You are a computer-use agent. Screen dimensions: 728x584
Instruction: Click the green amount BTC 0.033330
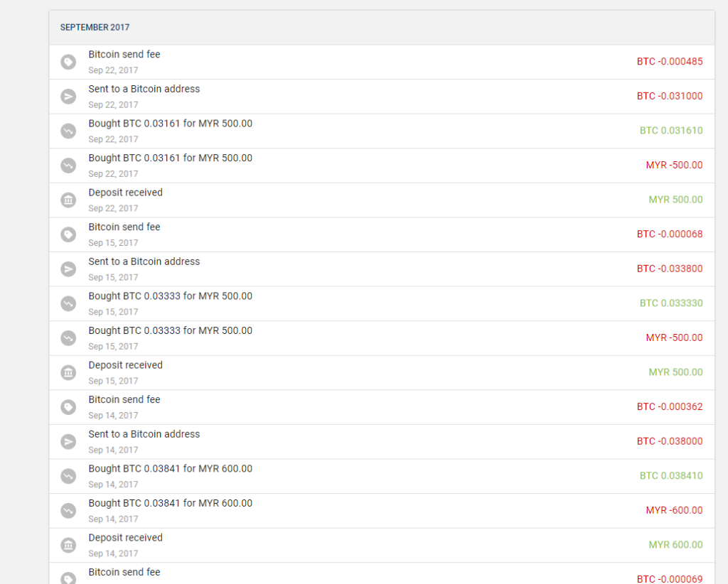[671, 303]
